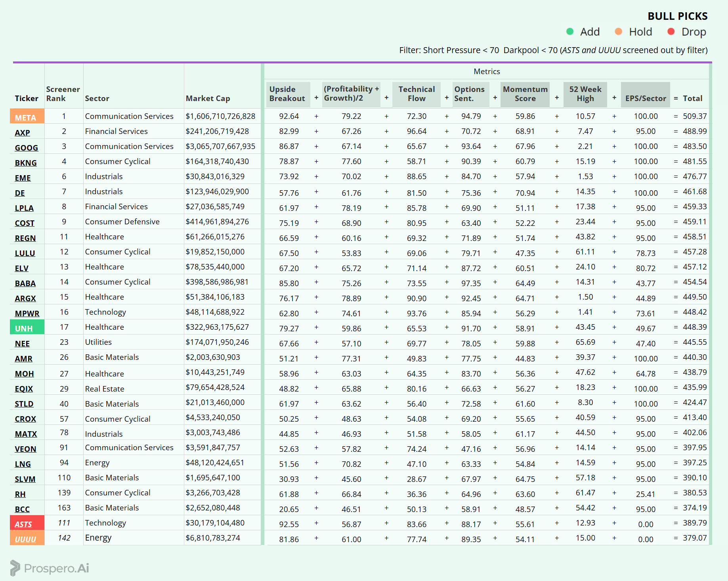Open the GOOG ticker link

(x=27, y=148)
